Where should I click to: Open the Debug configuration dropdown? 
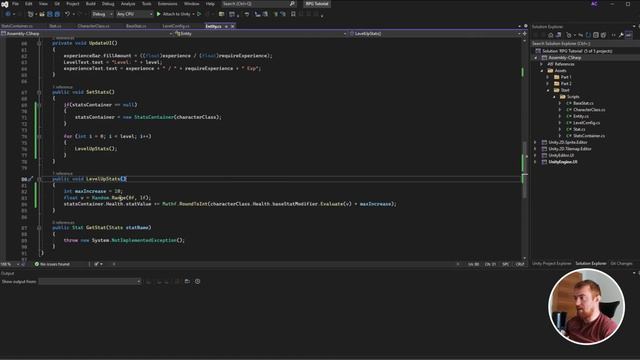pyautogui.click(x=102, y=14)
